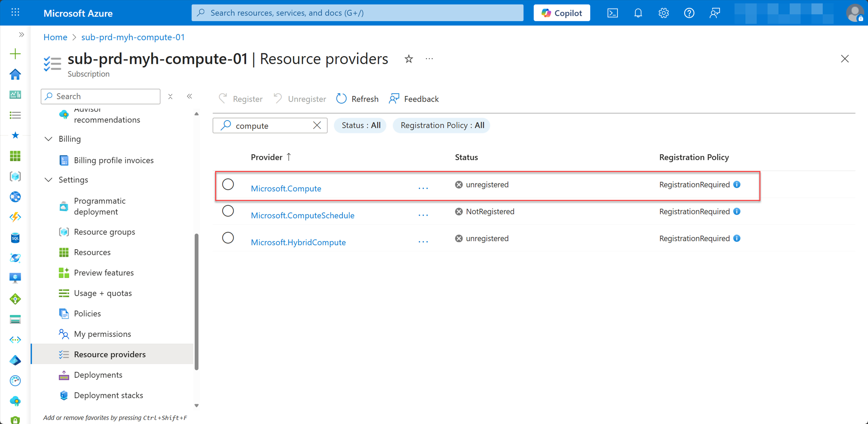This screenshot has height=424, width=868.
Task: Select the Microsoft.Compute radio button
Action: click(228, 184)
